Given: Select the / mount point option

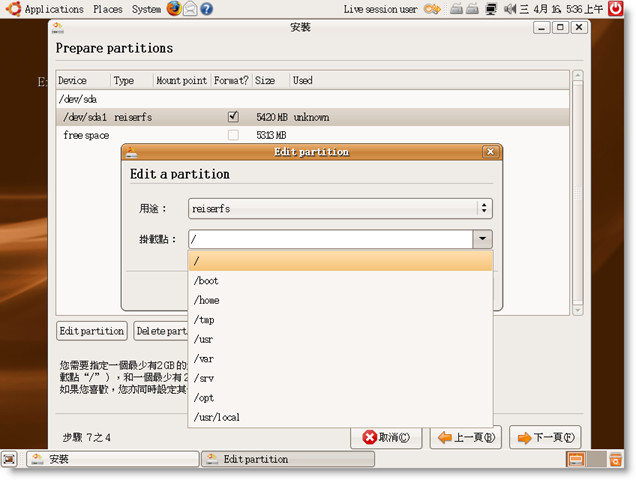Looking at the screenshot, I should 340,261.
